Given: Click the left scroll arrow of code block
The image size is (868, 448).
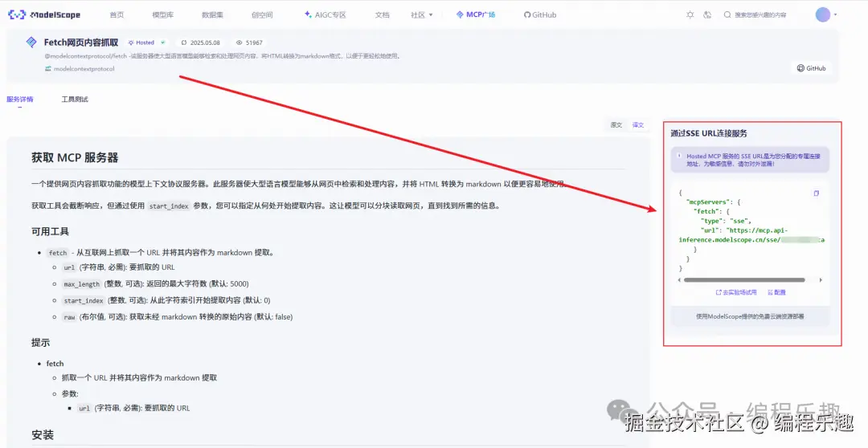Looking at the screenshot, I should [679, 280].
